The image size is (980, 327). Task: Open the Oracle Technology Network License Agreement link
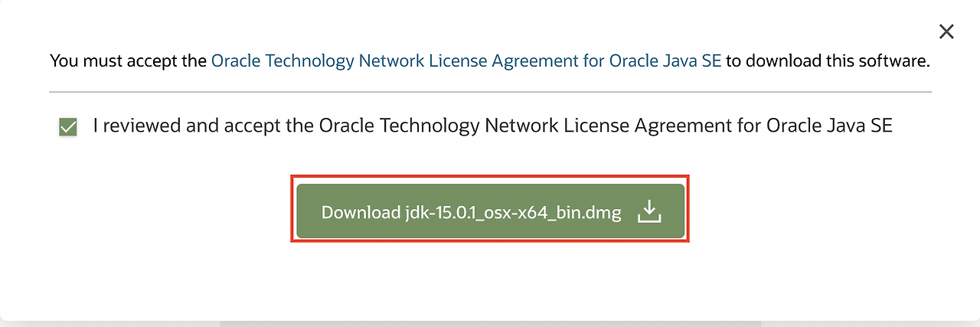click(x=466, y=60)
